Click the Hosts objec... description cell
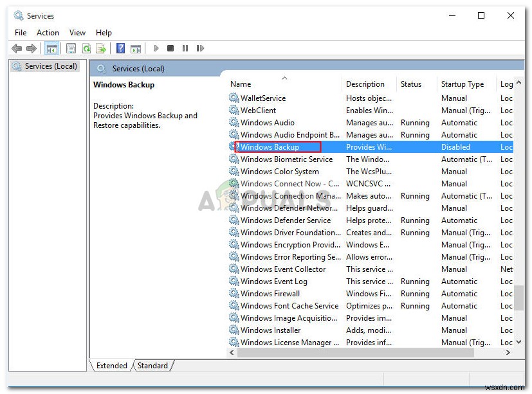 point(369,98)
